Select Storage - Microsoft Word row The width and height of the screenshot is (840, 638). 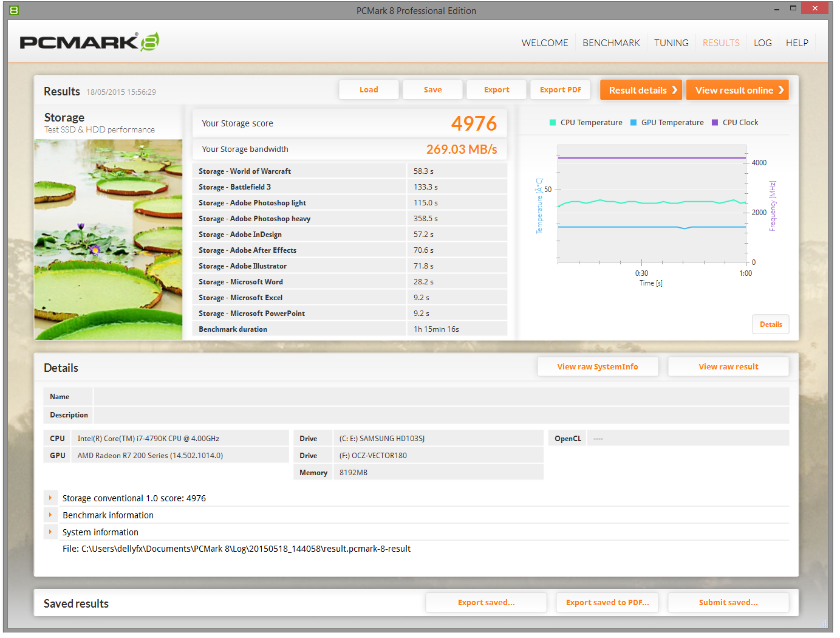[350, 282]
